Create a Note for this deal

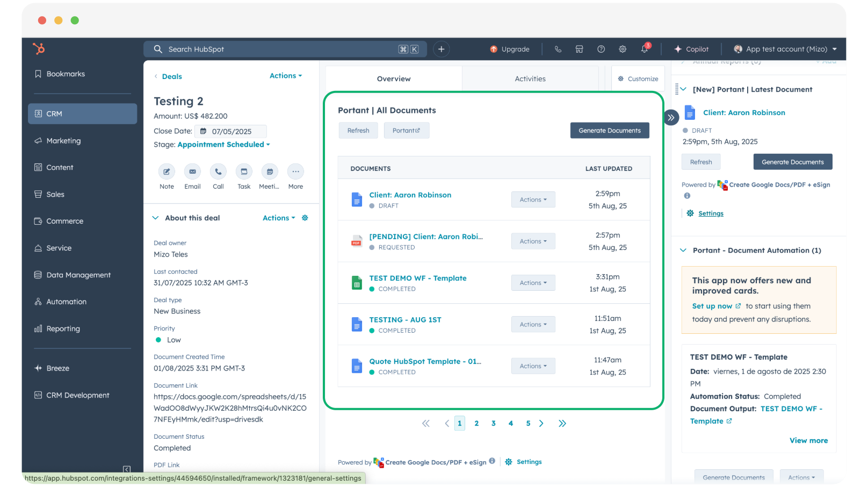point(167,172)
